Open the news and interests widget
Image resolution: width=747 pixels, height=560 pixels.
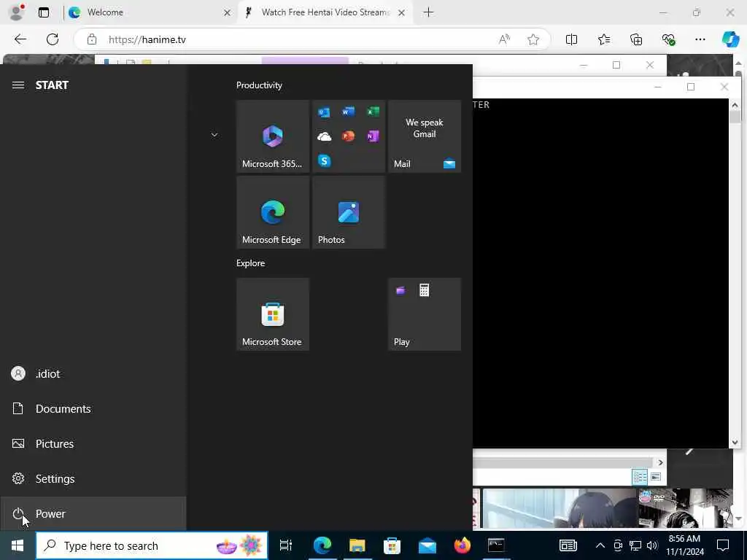[568, 545]
